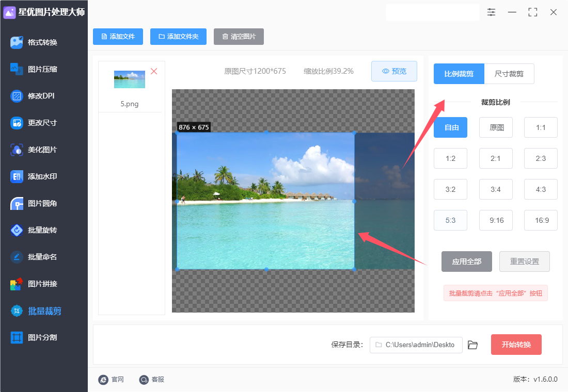
Task: Select the 1:2 crop ratio
Action: point(451,158)
